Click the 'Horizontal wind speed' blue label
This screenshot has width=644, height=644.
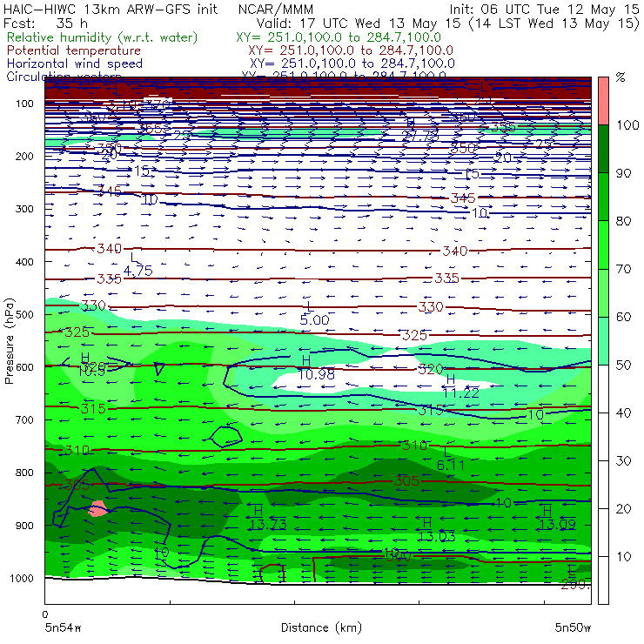[x=75, y=64]
